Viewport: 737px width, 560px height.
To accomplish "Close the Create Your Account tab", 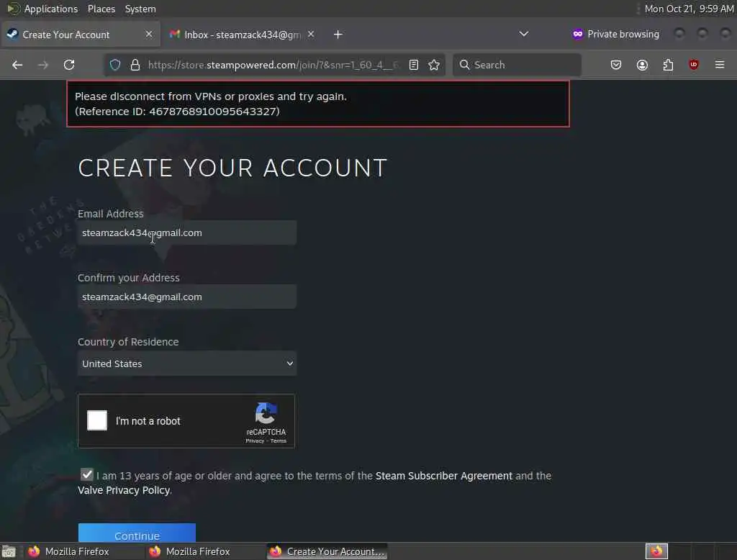I will 149,35.
